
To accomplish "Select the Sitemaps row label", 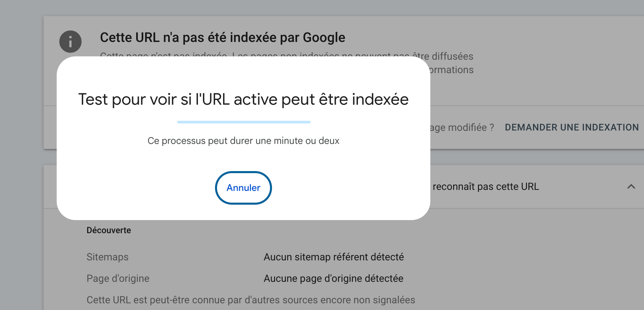I will coord(107,257).
